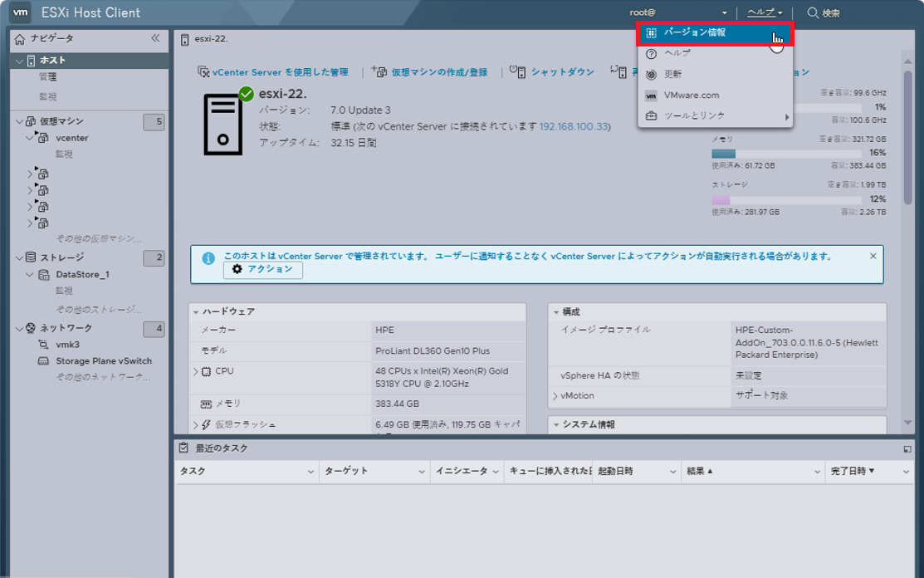The height and width of the screenshot is (578, 924).
Task: Click その他のストレージ... link
Action: tap(99, 309)
